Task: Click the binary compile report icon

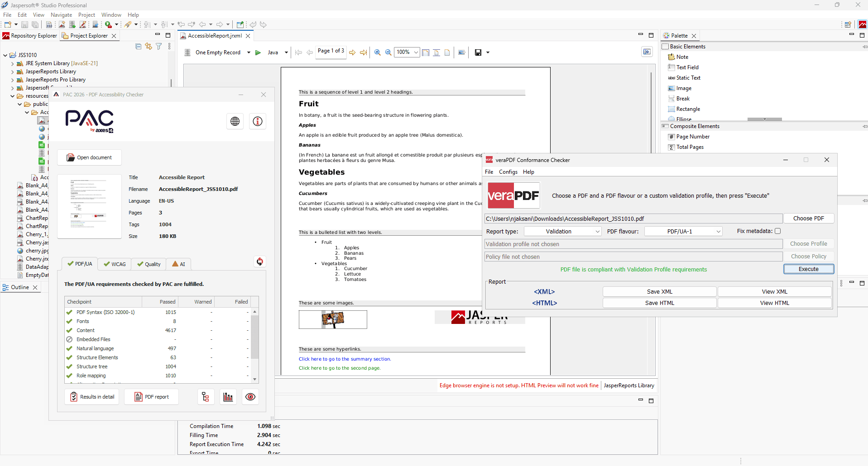Action: [49, 24]
